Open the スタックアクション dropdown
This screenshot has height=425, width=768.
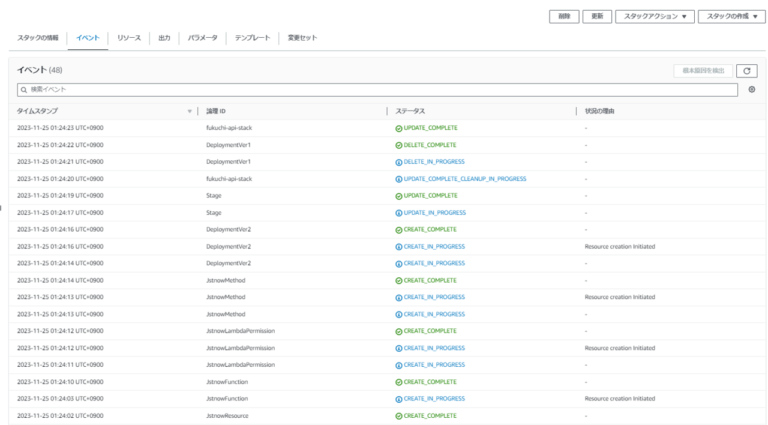[655, 16]
